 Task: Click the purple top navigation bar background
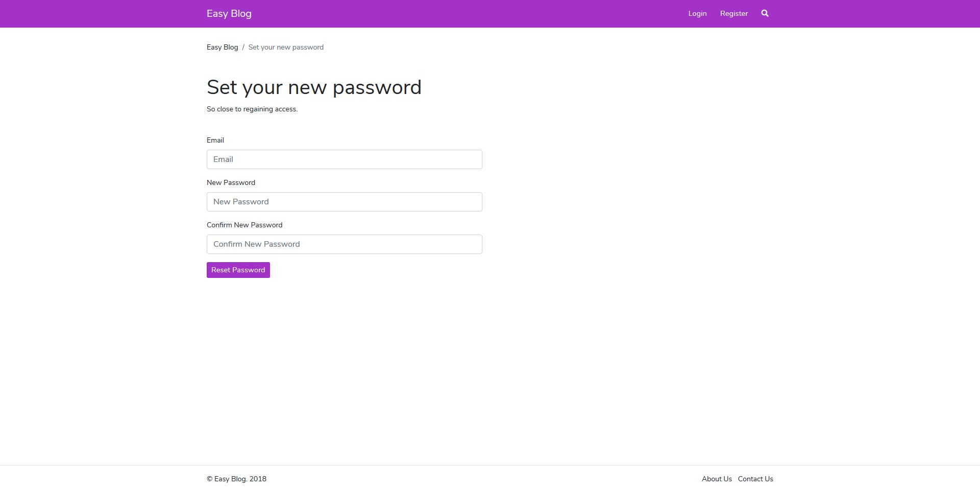[x=459, y=14]
